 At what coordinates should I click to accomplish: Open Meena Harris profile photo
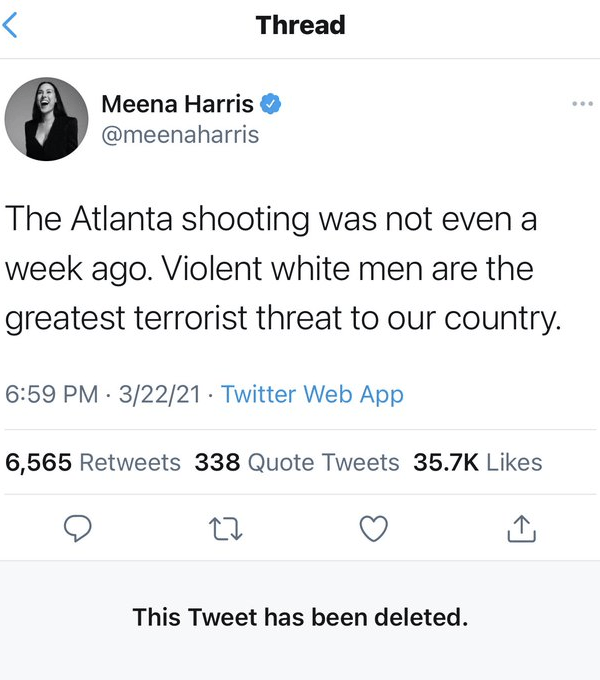[x=47, y=118]
